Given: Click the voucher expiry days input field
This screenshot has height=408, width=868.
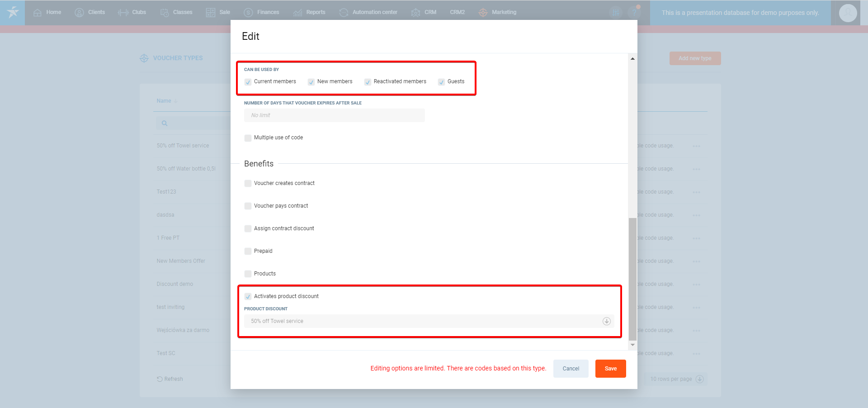Looking at the screenshot, I should click(x=334, y=115).
